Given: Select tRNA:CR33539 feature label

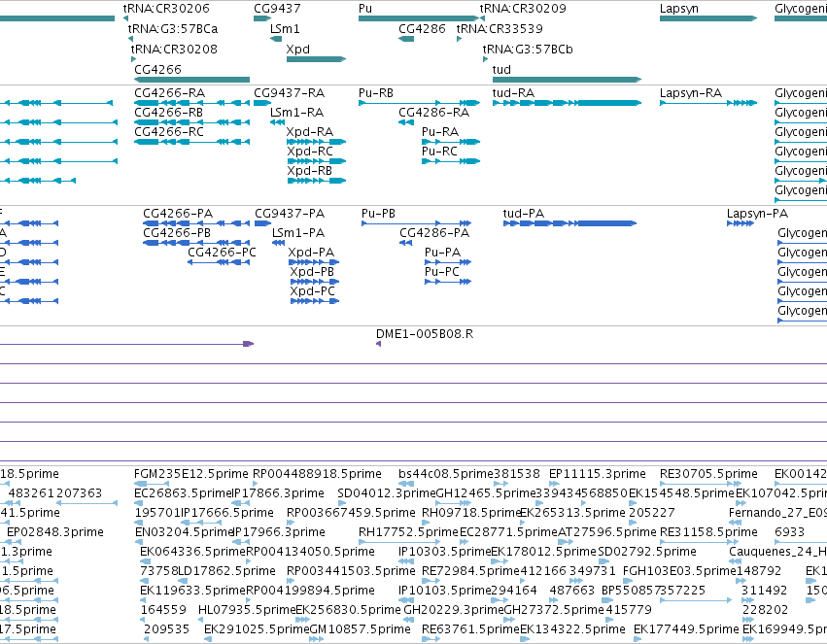Looking at the screenshot, I should click(500, 28).
